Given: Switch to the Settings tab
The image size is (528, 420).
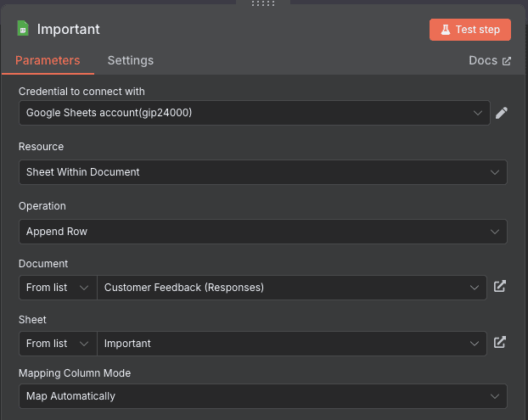Looking at the screenshot, I should click(x=131, y=60).
